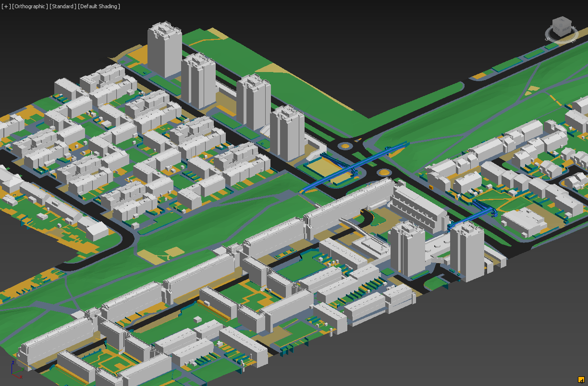Click the RIGHT face of the ViewCube
This screenshot has width=588, height=386.
tap(566, 29)
